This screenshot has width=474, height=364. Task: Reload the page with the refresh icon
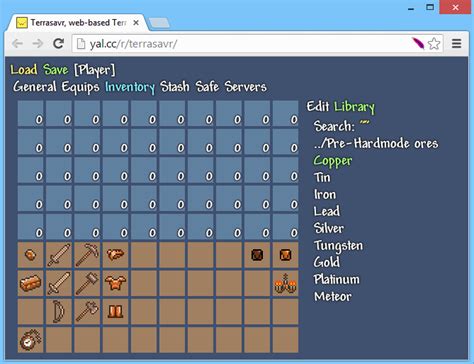click(x=59, y=43)
